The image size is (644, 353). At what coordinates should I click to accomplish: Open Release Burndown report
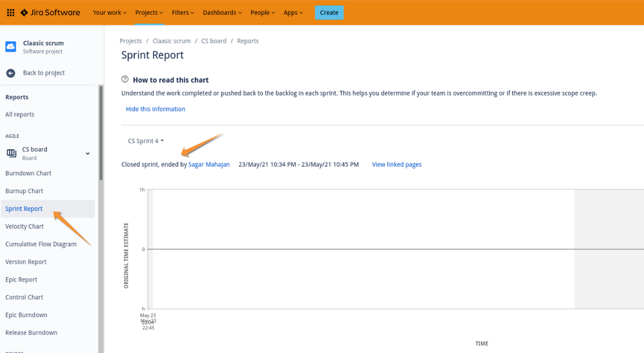click(31, 332)
